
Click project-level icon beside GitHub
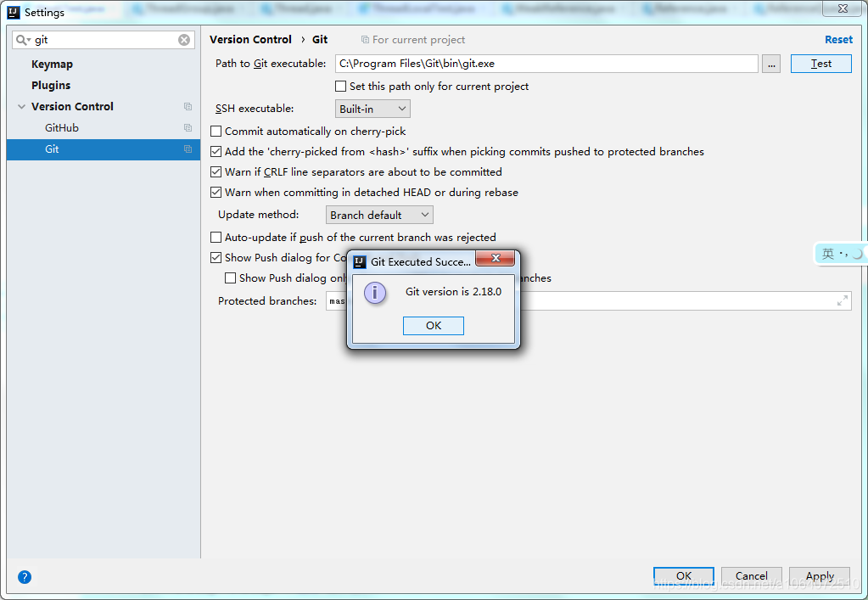click(x=188, y=128)
